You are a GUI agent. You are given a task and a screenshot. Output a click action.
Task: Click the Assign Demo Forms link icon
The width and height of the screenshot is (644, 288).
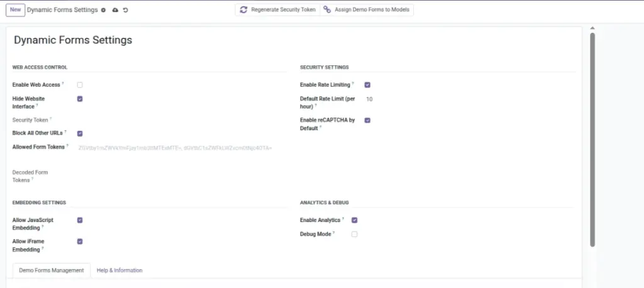tap(327, 9)
